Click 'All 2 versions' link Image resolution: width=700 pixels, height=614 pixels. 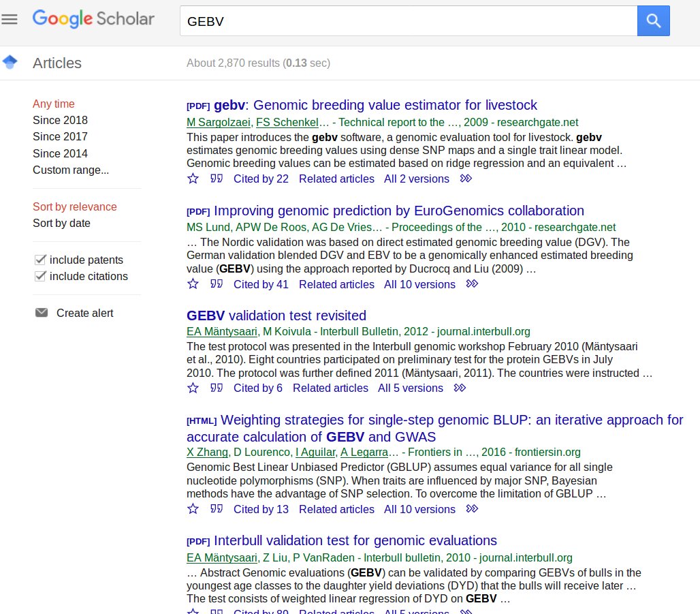[417, 179]
